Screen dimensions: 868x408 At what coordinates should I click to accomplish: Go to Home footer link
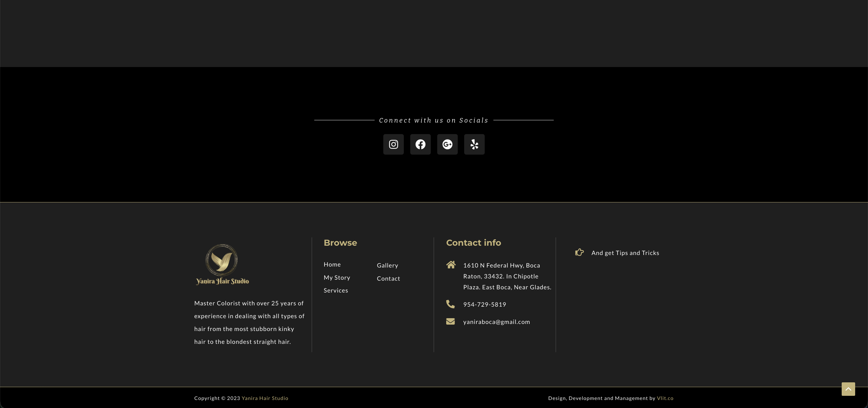[332, 265]
